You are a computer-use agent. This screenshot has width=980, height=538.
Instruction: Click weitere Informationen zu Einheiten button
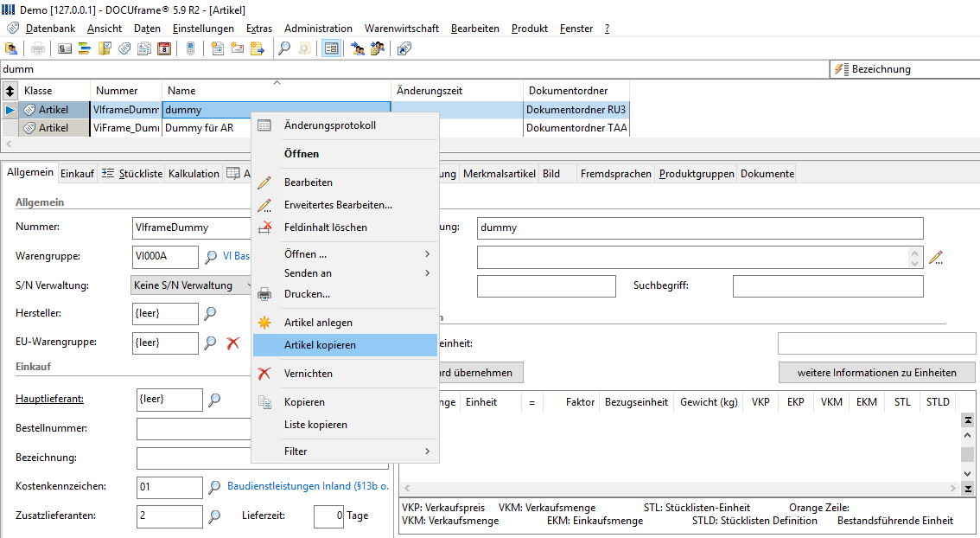[877, 372]
